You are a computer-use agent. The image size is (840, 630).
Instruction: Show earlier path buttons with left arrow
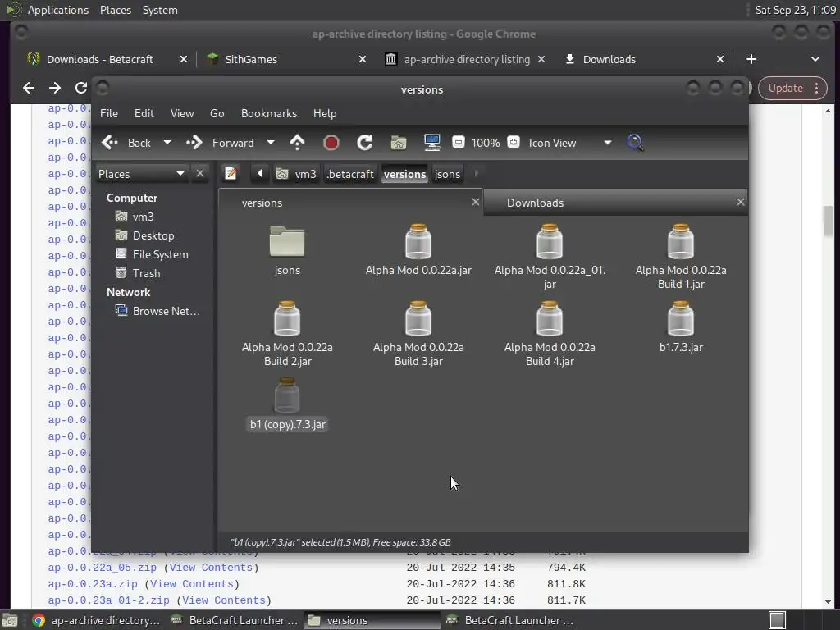[x=260, y=174]
